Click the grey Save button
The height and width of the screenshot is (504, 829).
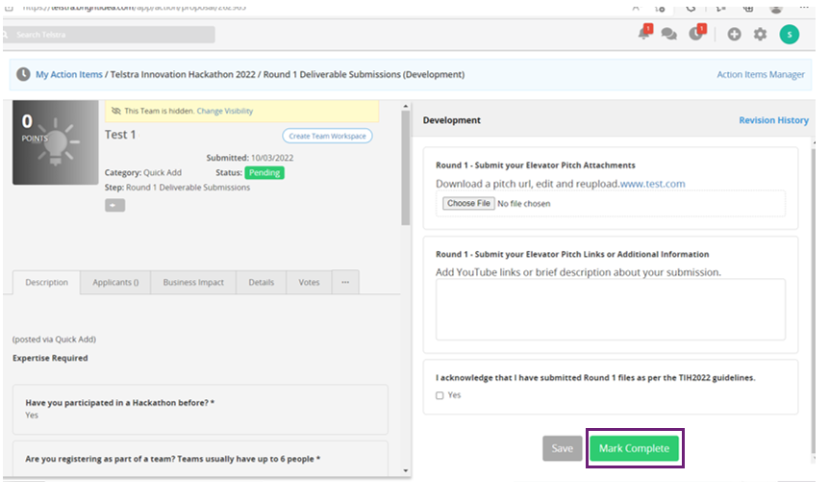[x=562, y=448]
